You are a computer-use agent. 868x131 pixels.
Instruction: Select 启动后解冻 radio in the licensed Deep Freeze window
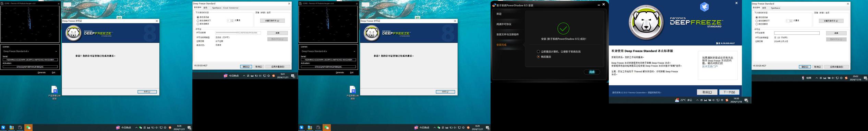point(198,24)
